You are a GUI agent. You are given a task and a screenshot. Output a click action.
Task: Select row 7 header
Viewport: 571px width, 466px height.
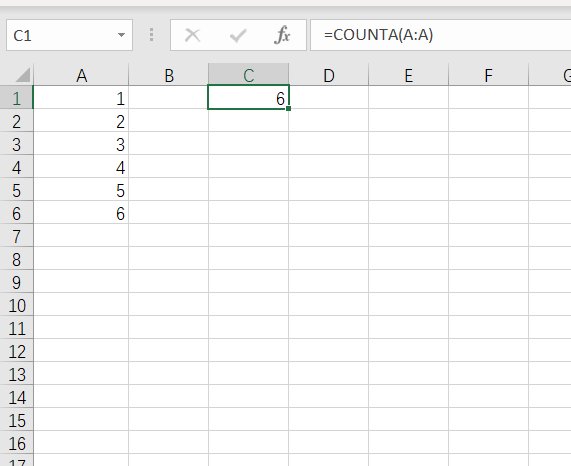[16, 236]
